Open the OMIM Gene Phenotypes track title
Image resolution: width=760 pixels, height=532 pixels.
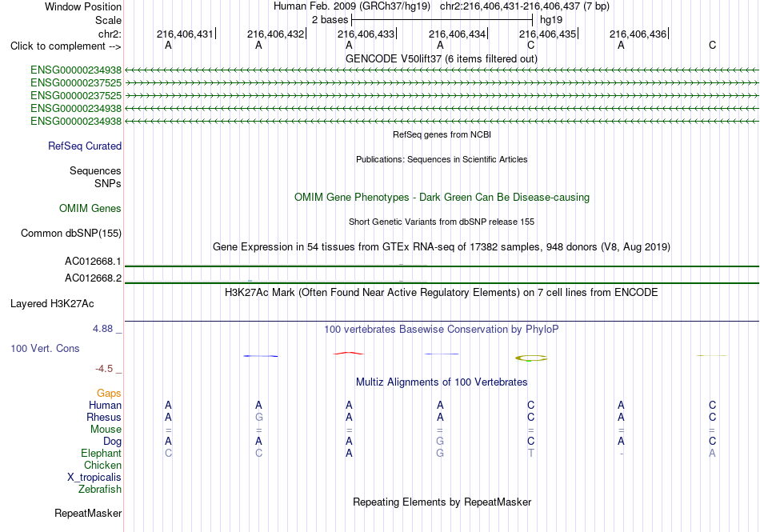click(442, 197)
